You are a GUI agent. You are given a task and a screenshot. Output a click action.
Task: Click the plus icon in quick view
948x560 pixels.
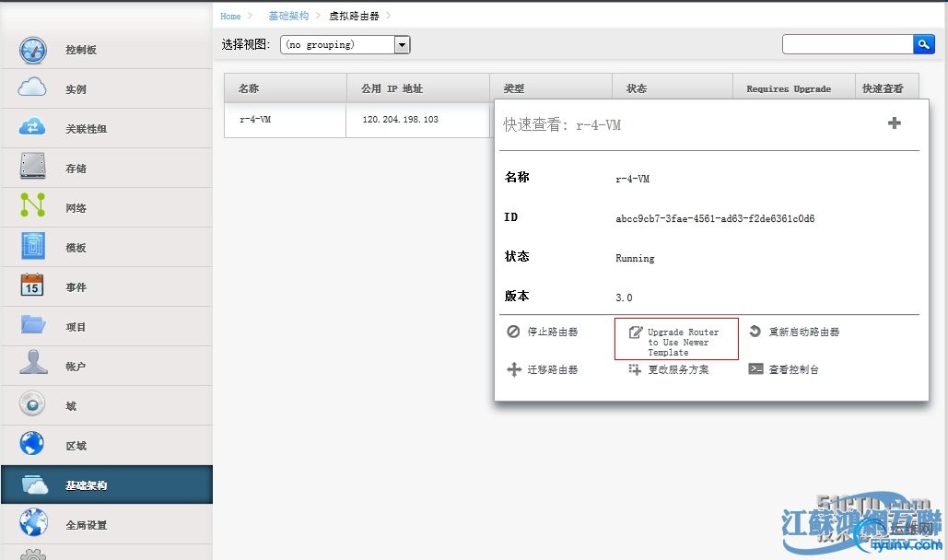[895, 123]
